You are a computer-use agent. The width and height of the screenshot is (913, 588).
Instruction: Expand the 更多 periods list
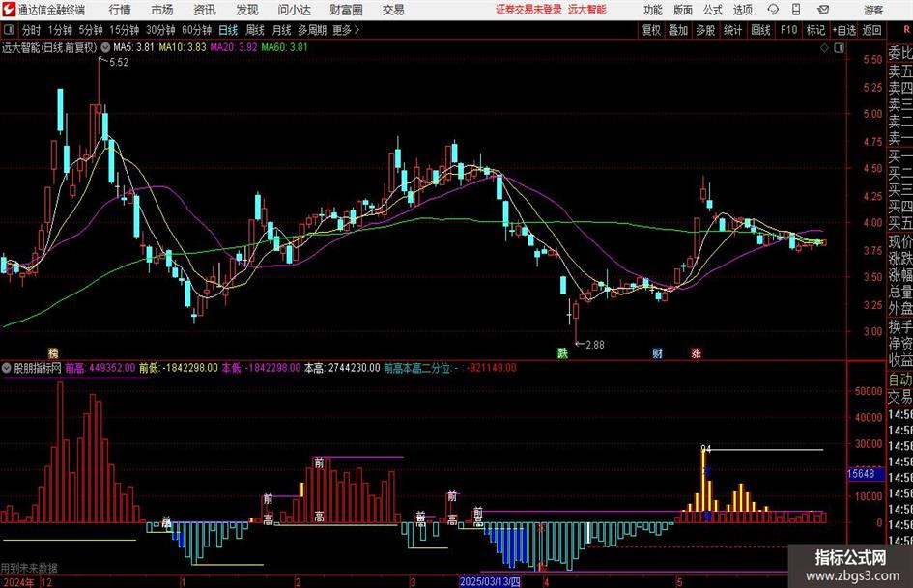tap(346, 30)
